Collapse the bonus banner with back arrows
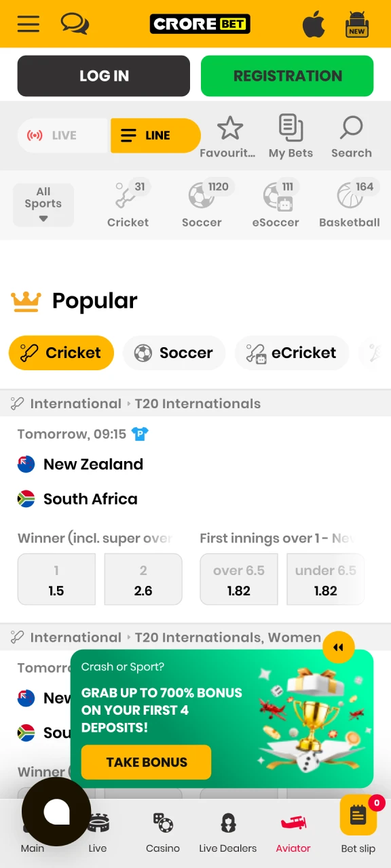This screenshot has width=391, height=868. 338,647
